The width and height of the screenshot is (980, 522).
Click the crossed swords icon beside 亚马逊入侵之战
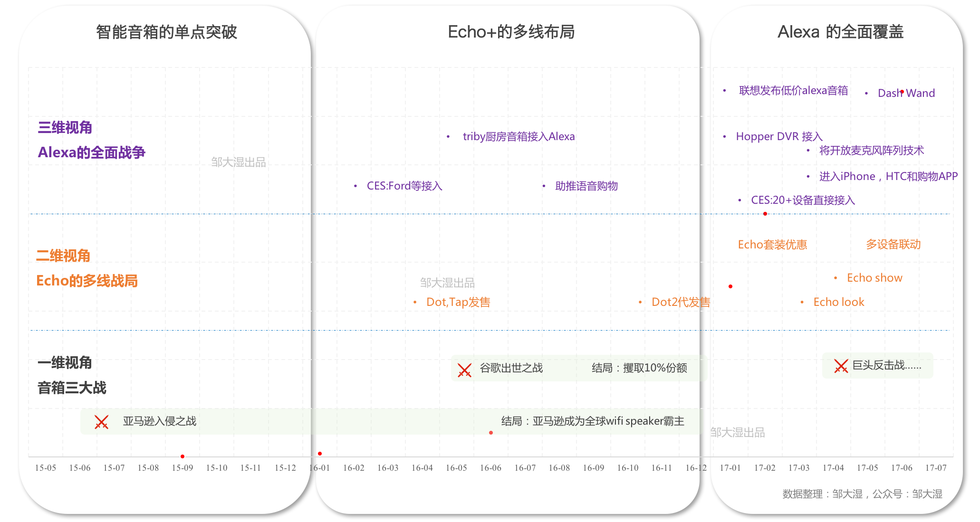pyautogui.click(x=101, y=422)
